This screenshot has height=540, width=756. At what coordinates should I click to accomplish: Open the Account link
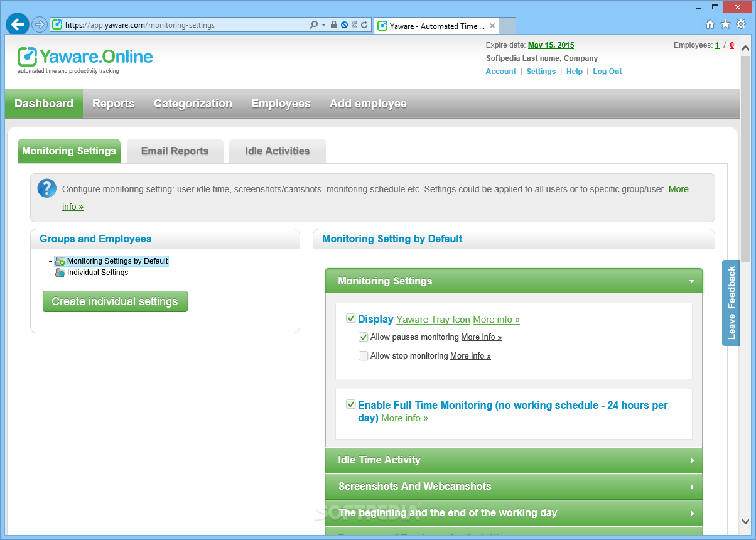point(500,72)
